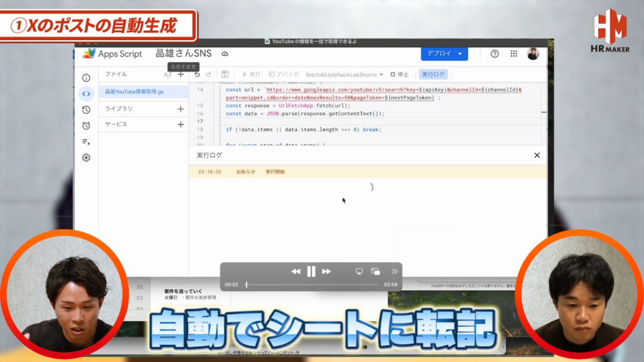Image resolution: width=644 pixels, height=362 pixels.
Task: Click the 23:10:35 log timestamp
Action: tap(209, 172)
